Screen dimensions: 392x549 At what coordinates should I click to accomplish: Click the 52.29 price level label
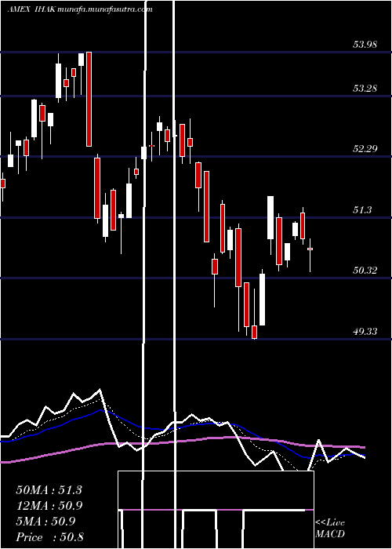pyautogui.click(x=365, y=149)
